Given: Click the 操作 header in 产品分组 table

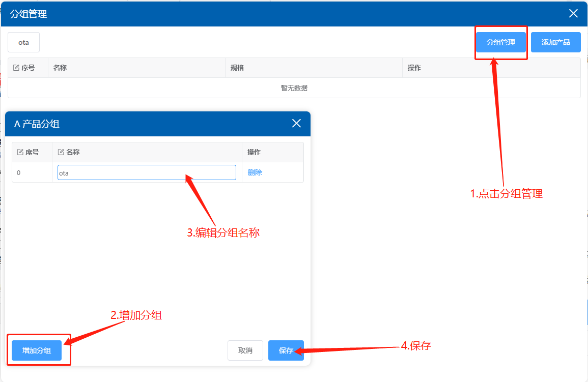Looking at the screenshot, I should pos(254,152).
